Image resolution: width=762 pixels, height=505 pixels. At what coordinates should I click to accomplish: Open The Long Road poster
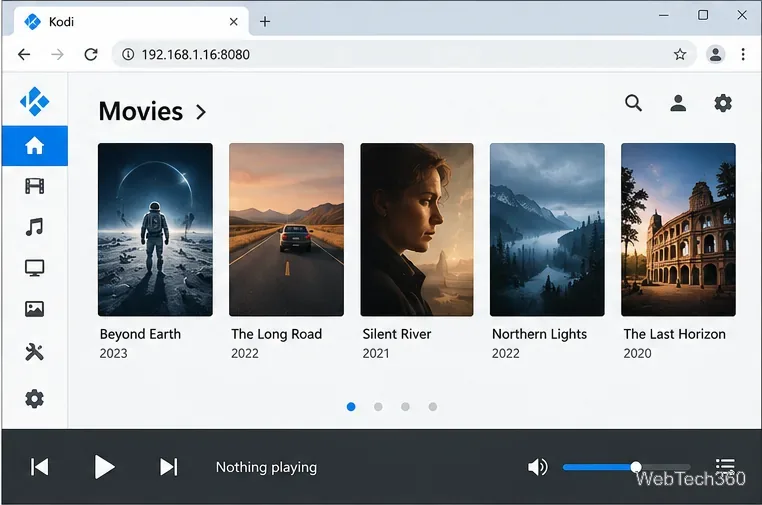(286, 229)
